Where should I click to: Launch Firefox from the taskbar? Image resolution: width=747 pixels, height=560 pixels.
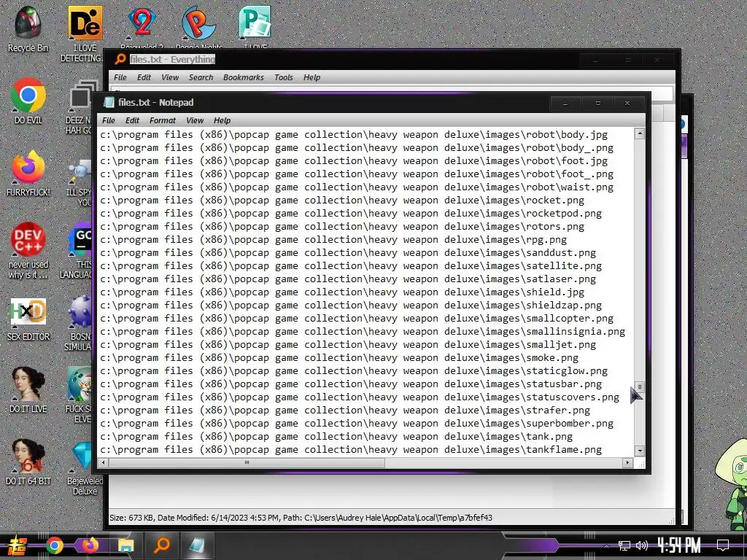click(x=90, y=545)
